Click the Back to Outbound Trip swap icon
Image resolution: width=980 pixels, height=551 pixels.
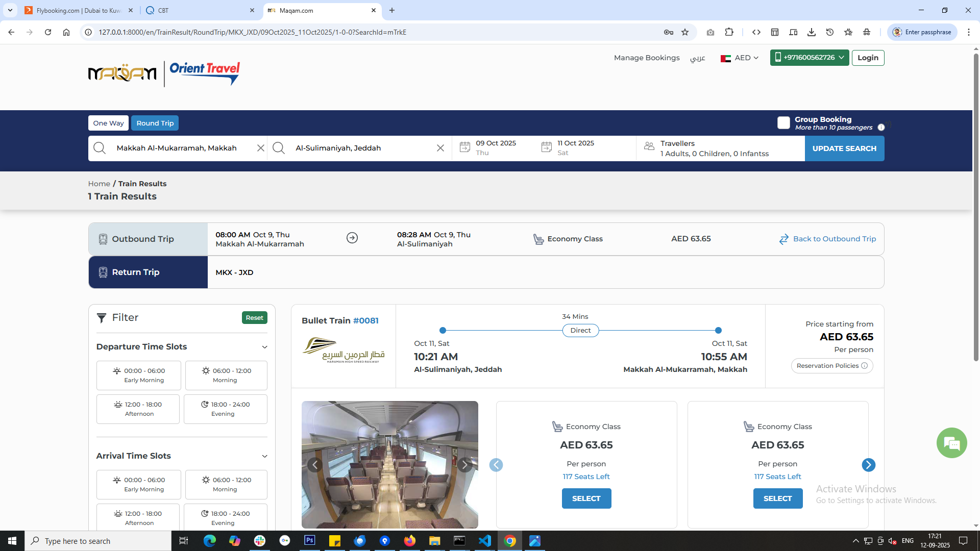(x=784, y=239)
